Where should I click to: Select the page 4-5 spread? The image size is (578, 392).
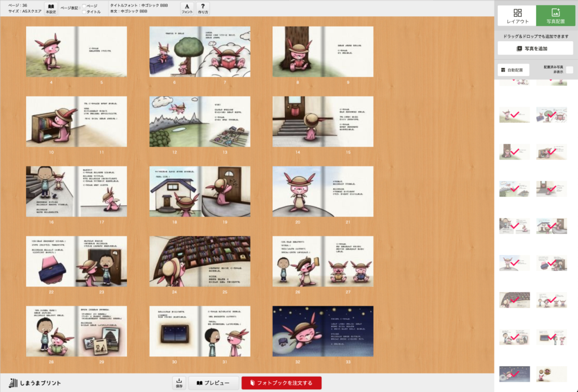tap(76, 51)
